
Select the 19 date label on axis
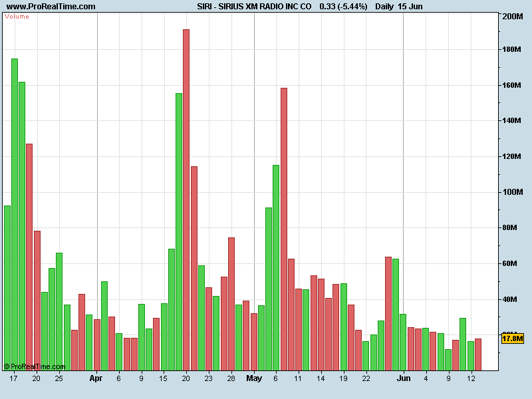(343, 378)
